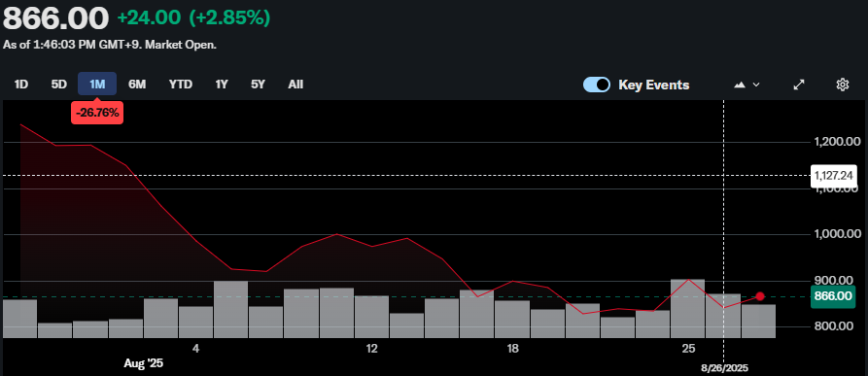Open the chart type mountain icon
This screenshot has width=868, height=376.
740,85
